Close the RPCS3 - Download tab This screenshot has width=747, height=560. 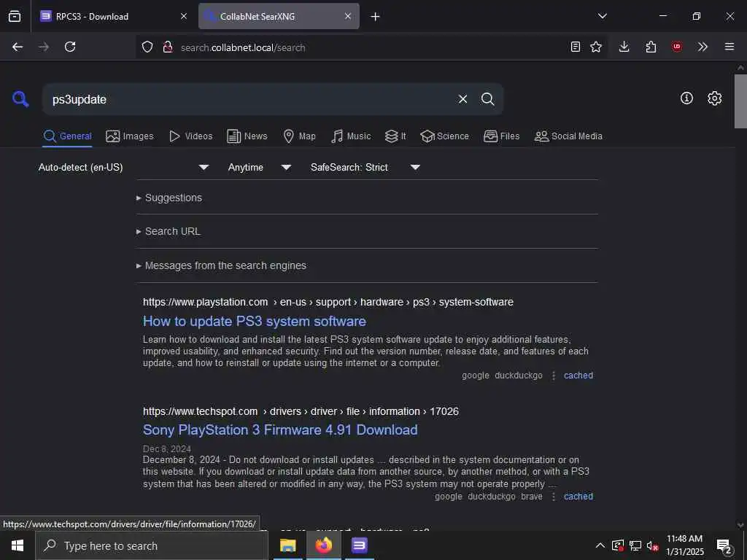[184, 16]
